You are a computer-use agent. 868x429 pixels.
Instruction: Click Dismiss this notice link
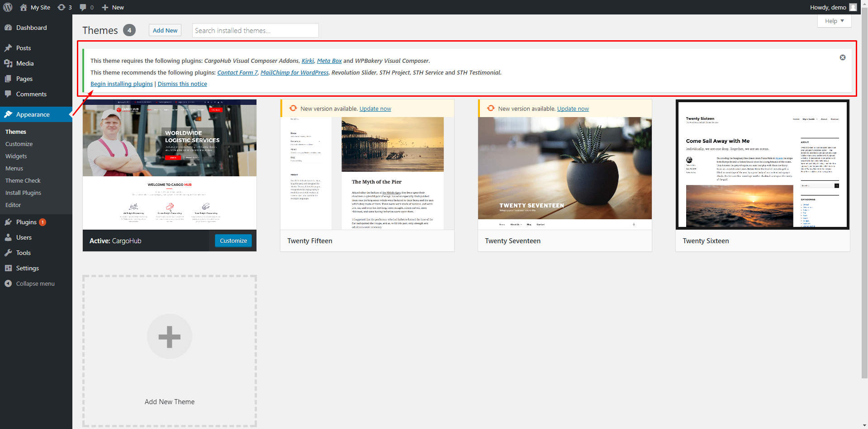[x=182, y=84]
